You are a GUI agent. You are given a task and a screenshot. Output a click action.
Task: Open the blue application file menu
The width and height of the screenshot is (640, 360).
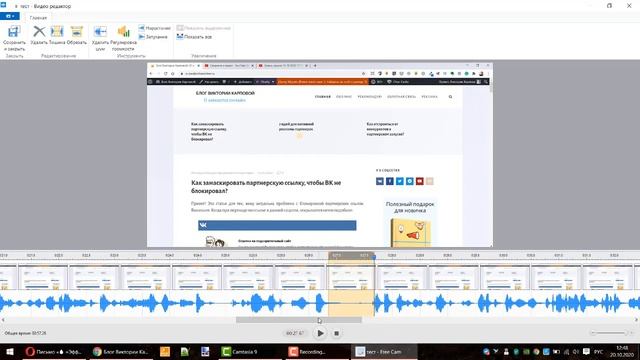(x=10, y=16)
